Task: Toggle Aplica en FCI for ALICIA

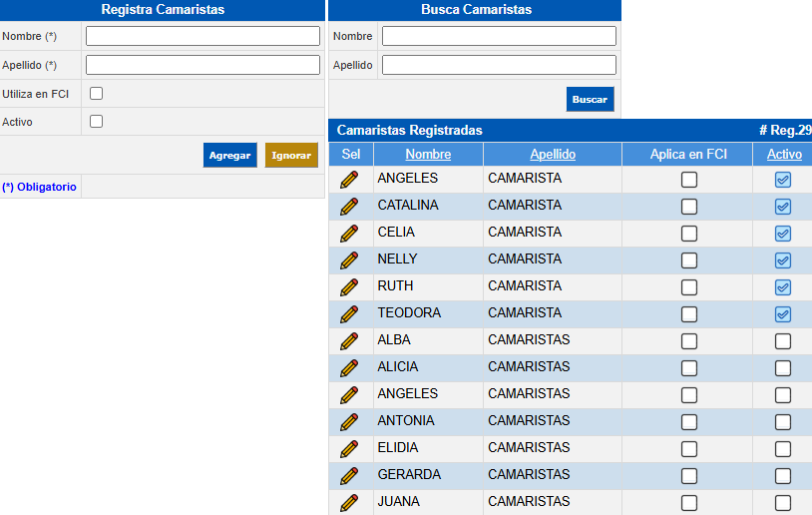Action: (x=688, y=368)
